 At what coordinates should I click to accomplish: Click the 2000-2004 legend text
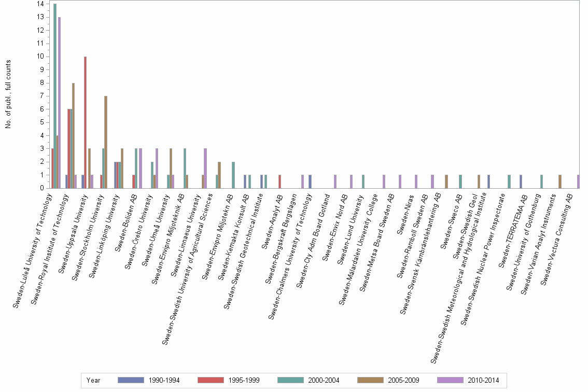[324, 380]
